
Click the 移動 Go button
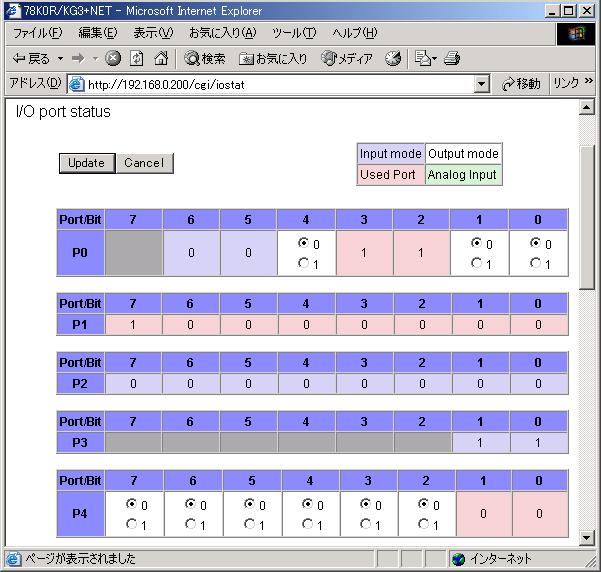521,84
